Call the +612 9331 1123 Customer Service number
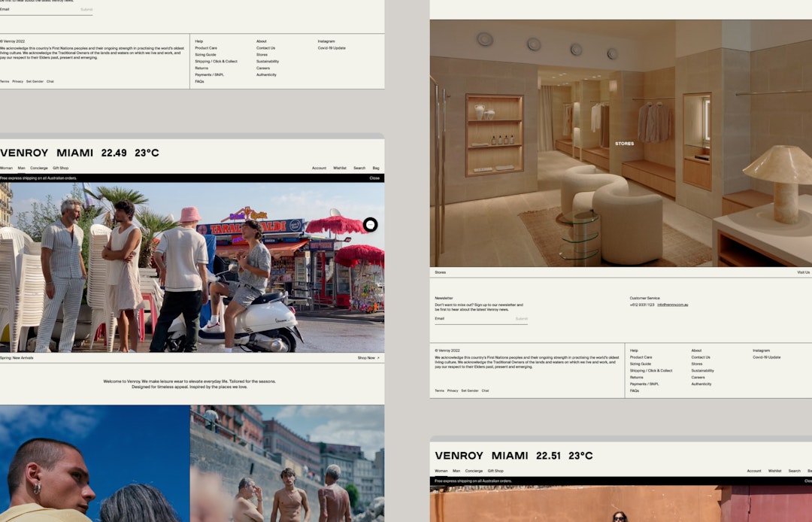Screen dimensions: 812x522 pos(641,305)
